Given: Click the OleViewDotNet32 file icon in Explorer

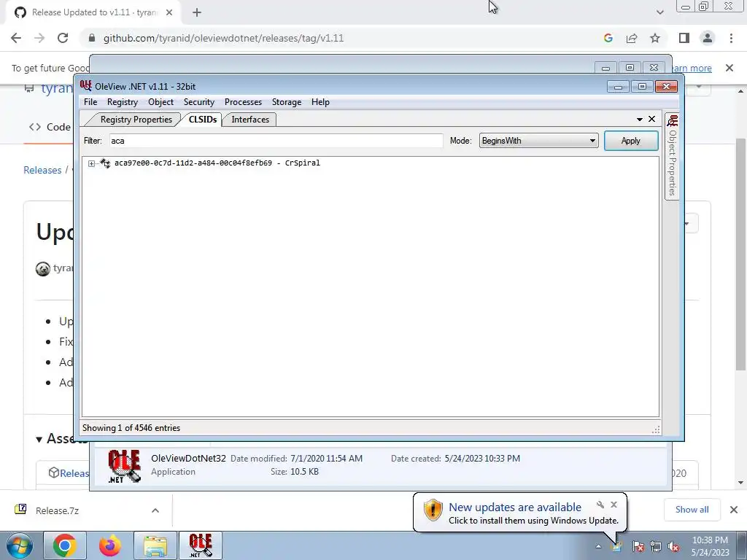Looking at the screenshot, I should pos(124,466).
